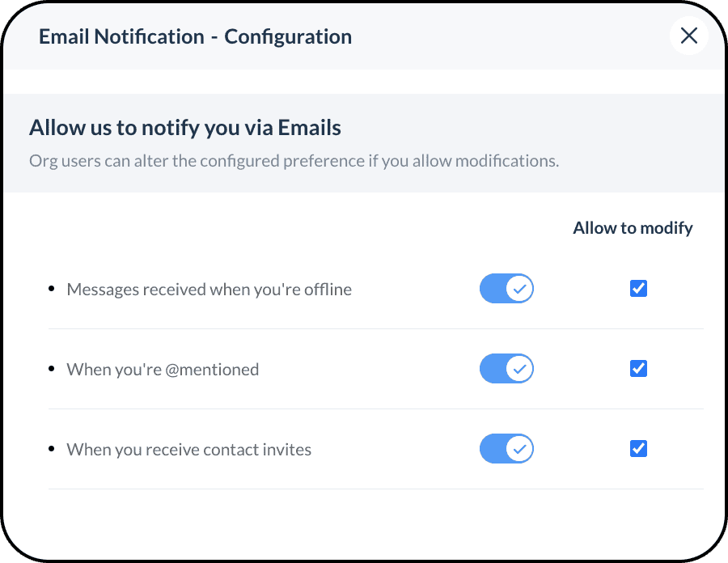Click the "Allow us to notify you via Emails" heading
The height and width of the screenshot is (563, 728).
tap(185, 128)
